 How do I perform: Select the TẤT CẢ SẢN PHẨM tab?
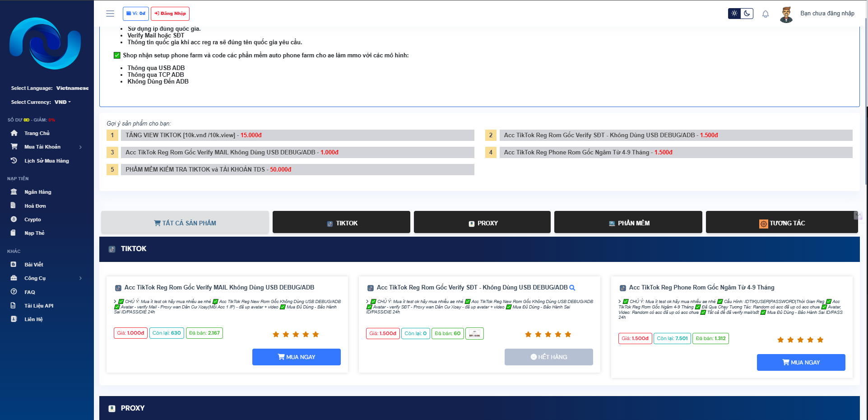pyautogui.click(x=185, y=222)
